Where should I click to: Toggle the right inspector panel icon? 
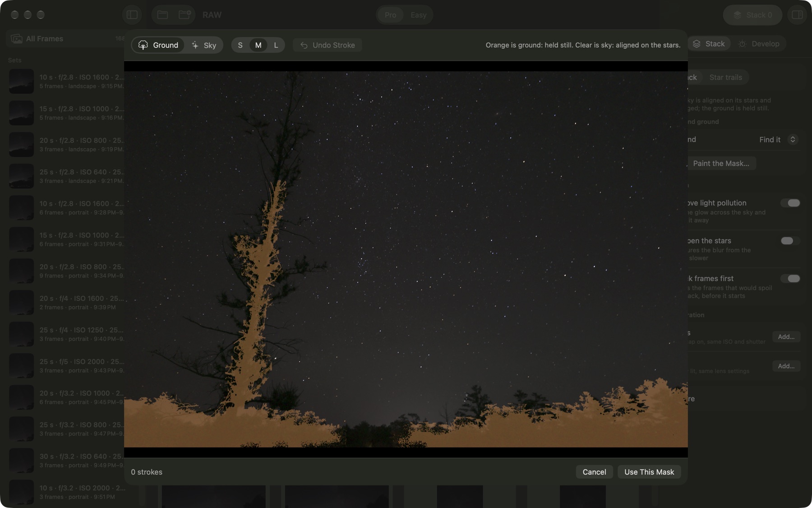coord(797,15)
